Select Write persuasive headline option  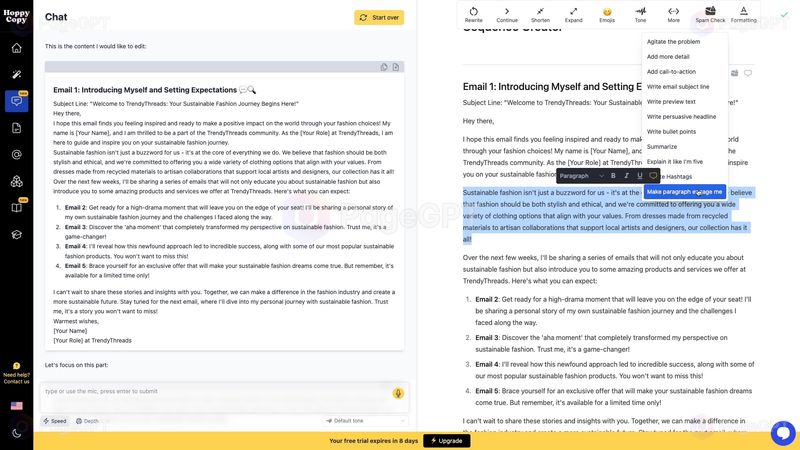pos(684,117)
